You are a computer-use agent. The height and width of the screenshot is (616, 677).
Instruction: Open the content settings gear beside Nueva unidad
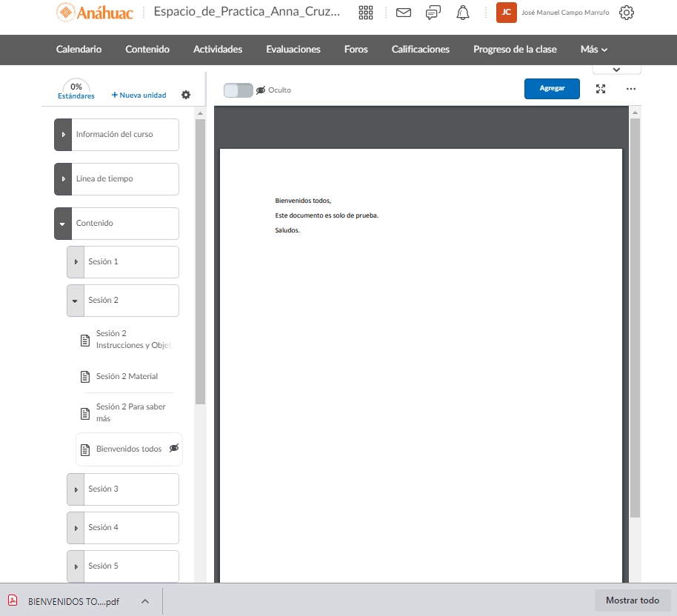[x=186, y=95]
